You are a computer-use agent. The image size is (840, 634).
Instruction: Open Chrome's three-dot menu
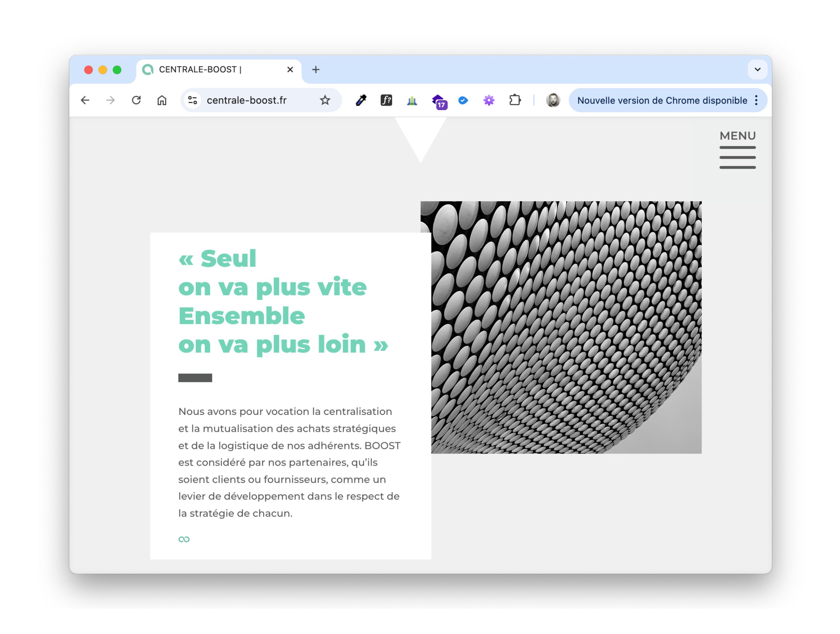[756, 100]
